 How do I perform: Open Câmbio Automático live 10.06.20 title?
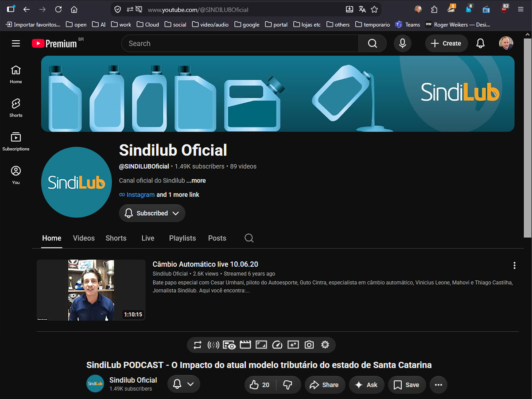point(205,264)
